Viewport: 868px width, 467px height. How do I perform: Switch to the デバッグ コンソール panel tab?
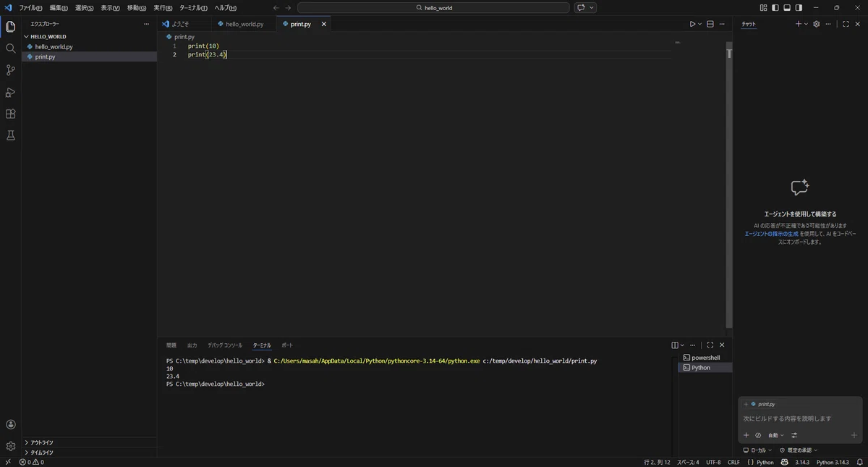[225, 345]
